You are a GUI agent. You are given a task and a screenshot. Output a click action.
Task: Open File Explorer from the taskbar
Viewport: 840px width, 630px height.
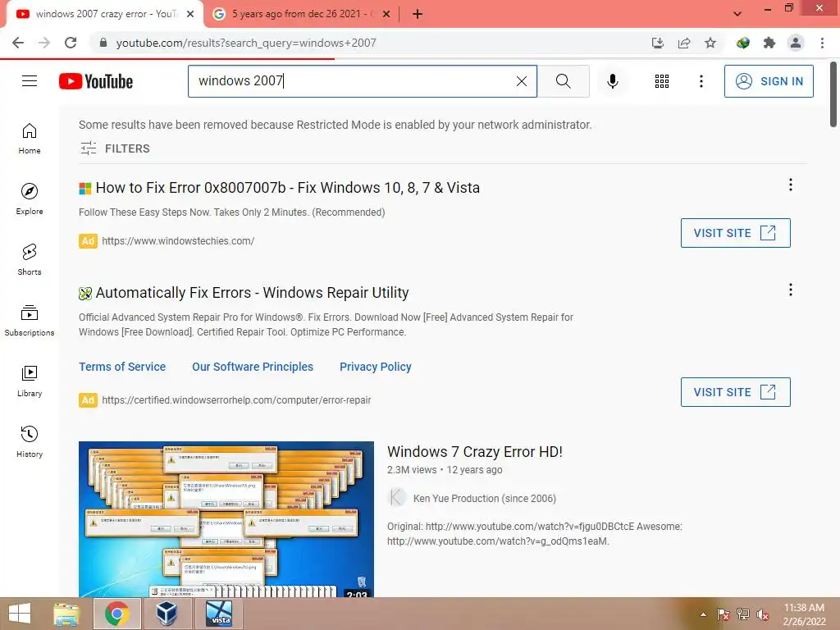coord(66,614)
